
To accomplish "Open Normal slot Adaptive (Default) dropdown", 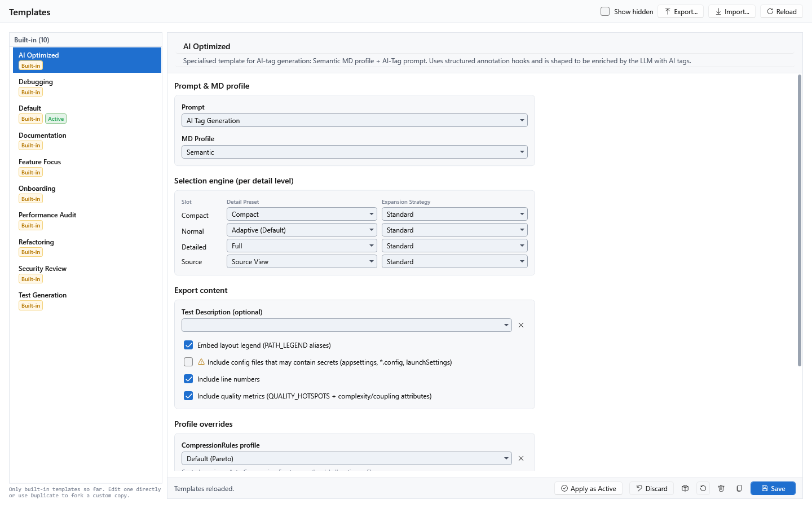I will (x=302, y=230).
